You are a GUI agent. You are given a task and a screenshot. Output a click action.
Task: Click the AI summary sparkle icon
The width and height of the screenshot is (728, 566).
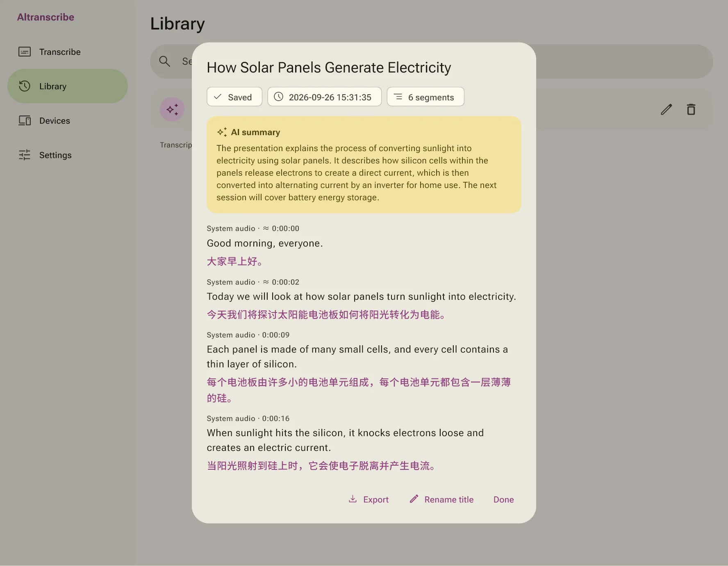(x=222, y=132)
